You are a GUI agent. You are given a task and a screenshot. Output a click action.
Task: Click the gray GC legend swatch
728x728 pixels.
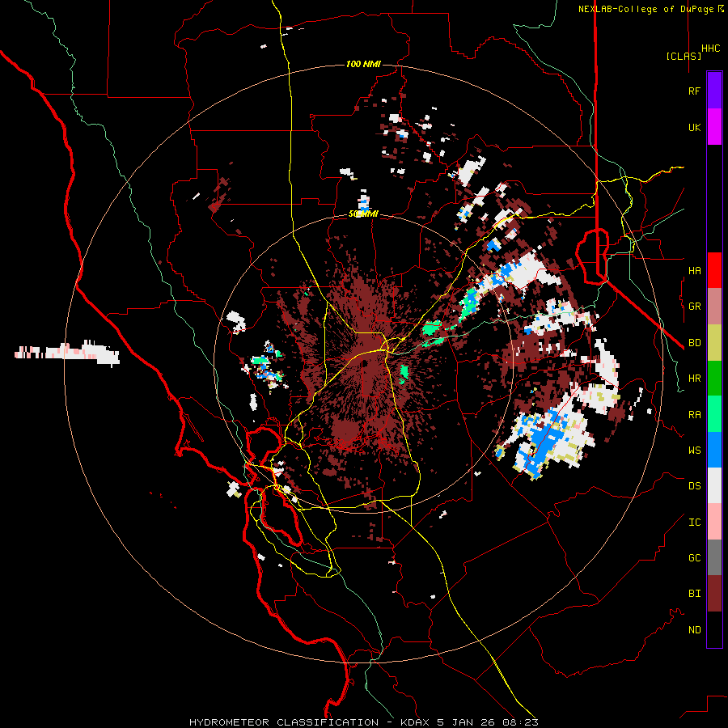click(x=714, y=557)
